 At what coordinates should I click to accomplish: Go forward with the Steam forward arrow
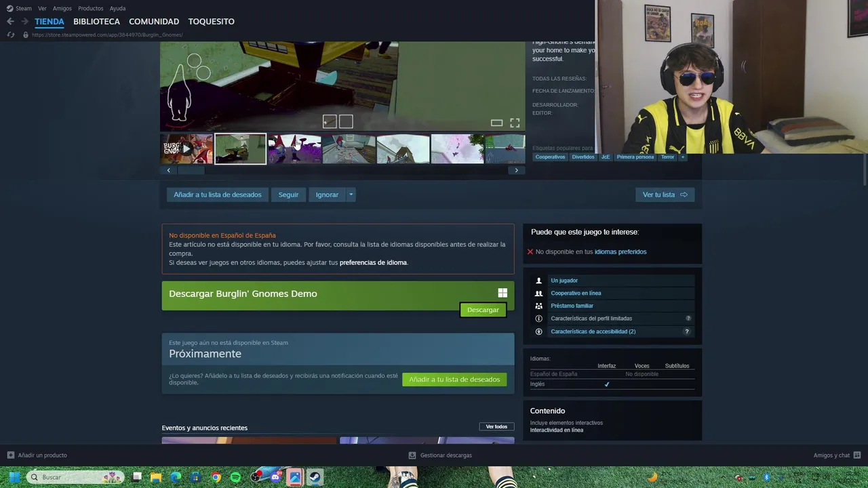(x=24, y=22)
